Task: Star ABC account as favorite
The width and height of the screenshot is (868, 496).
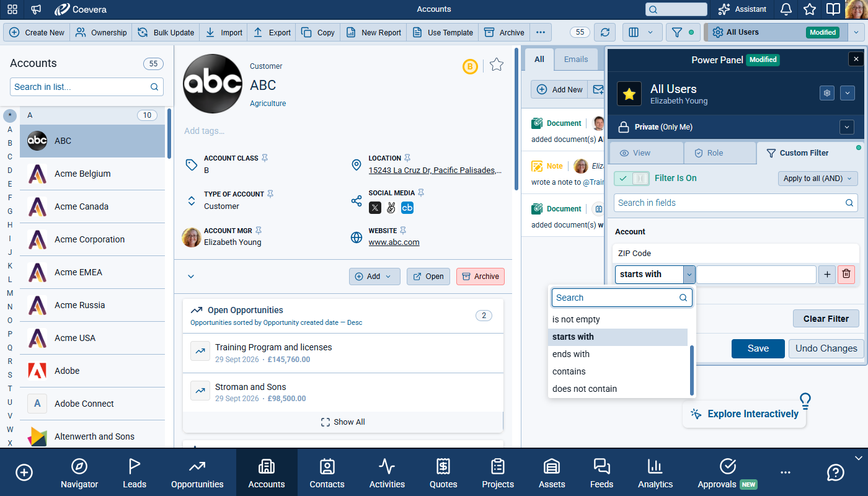Action: tap(496, 65)
